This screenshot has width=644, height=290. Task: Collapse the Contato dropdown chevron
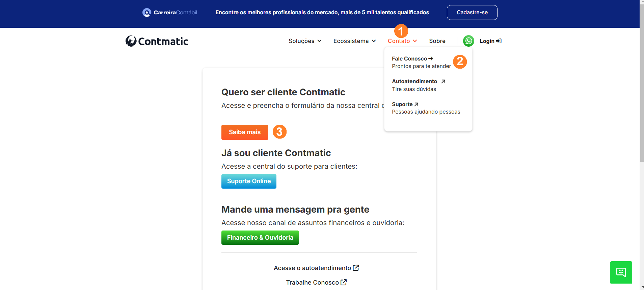click(x=415, y=41)
